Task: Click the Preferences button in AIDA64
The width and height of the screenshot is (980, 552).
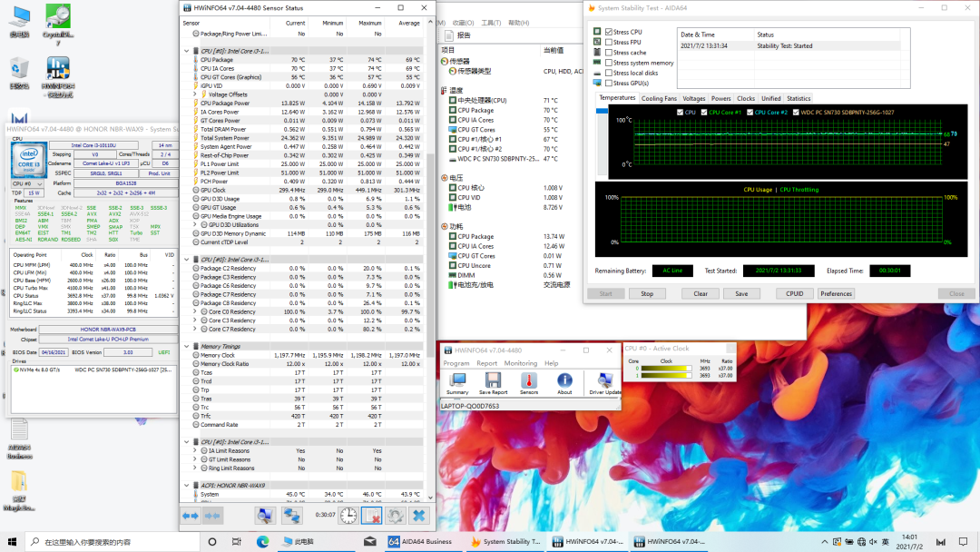Action: coord(836,293)
